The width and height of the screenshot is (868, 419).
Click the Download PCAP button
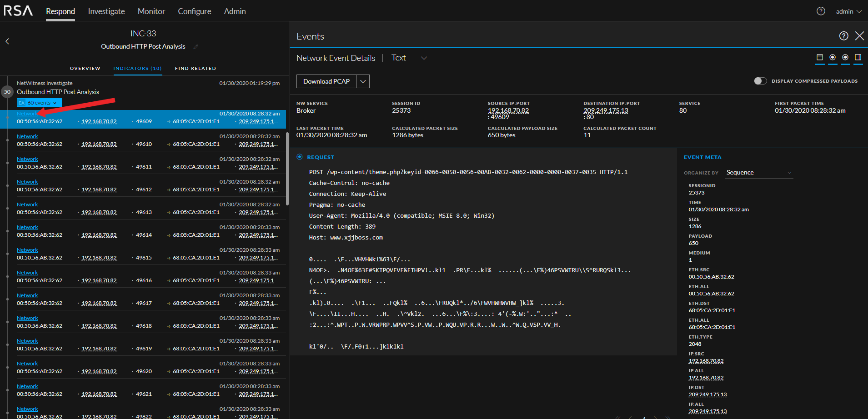click(326, 81)
